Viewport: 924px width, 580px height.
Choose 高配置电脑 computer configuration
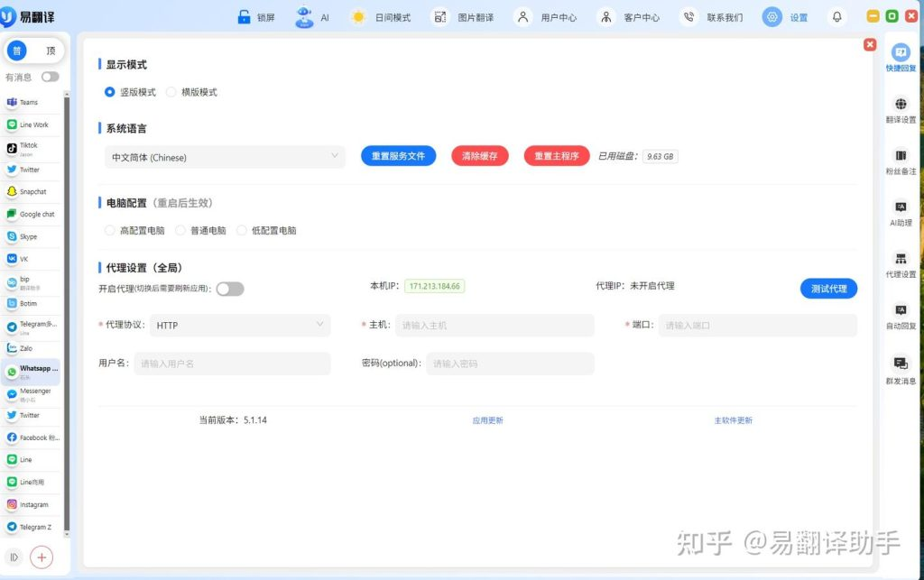click(109, 230)
